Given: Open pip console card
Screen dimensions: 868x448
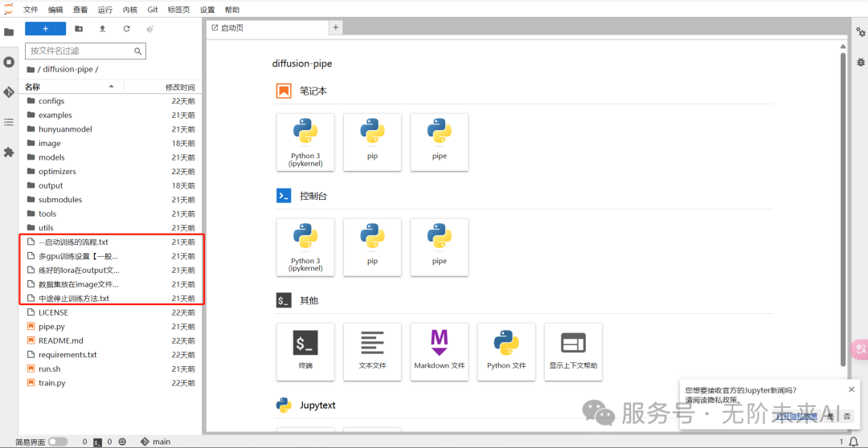Looking at the screenshot, I should (x=373, y=247).
